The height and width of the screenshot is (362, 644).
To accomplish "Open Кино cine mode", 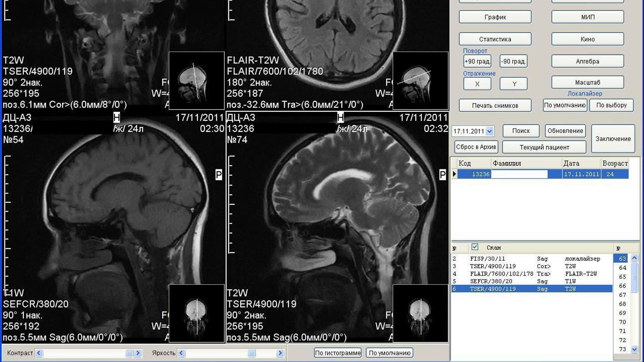I will click(x=587, y=39).
